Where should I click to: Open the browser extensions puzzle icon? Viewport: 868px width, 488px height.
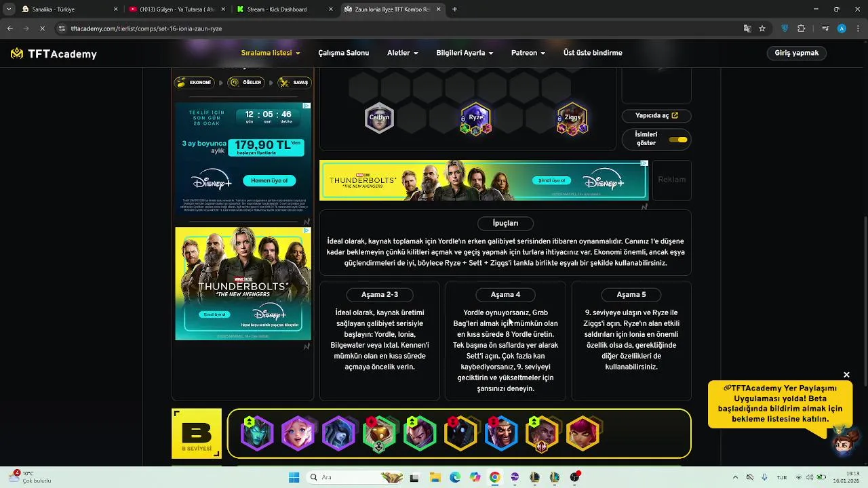[x=802, y=28]
